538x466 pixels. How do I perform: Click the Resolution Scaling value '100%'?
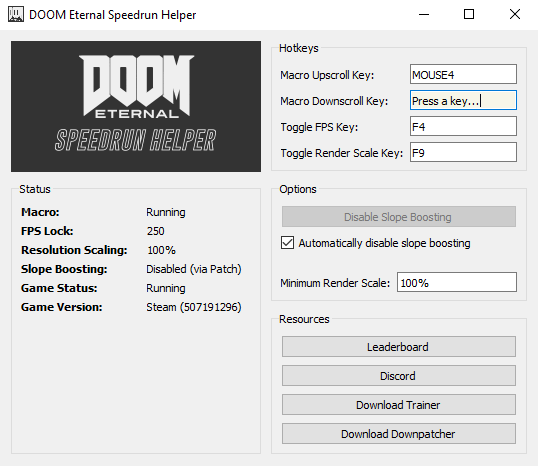161,250
